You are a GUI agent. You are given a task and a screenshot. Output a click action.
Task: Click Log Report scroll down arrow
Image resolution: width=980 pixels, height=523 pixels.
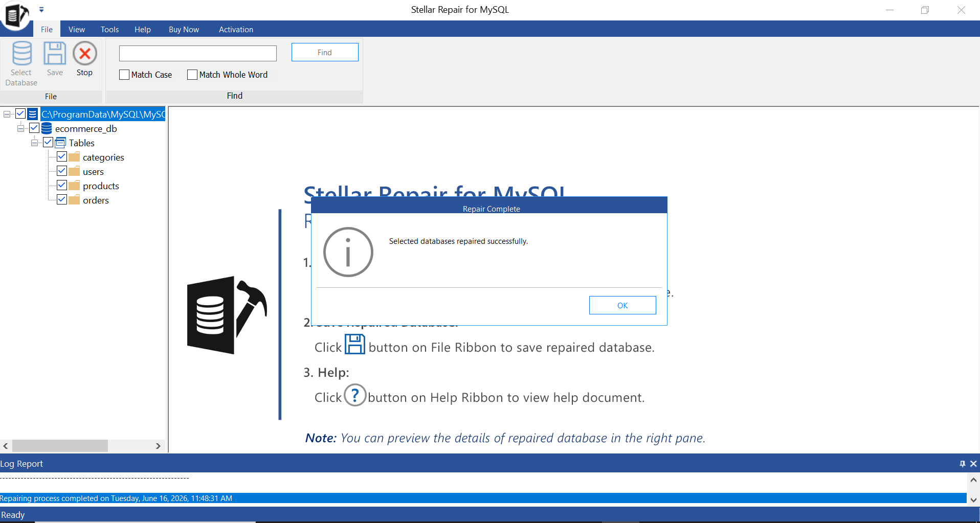pos(973,500)
